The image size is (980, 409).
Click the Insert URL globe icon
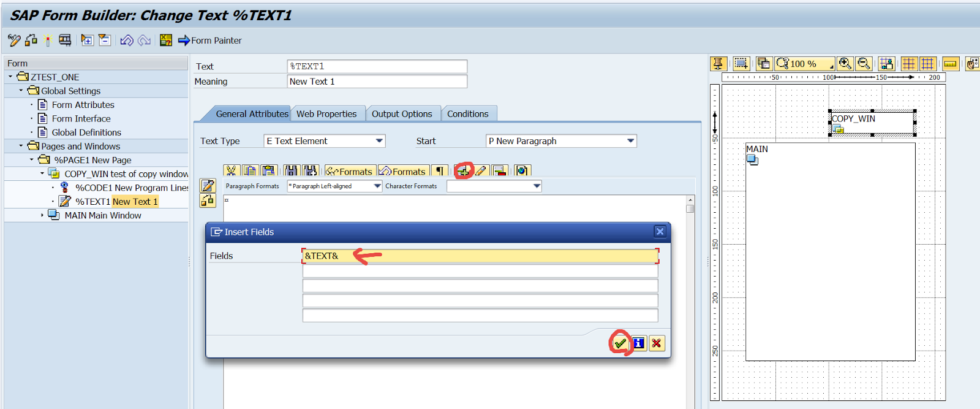(522, 171)
